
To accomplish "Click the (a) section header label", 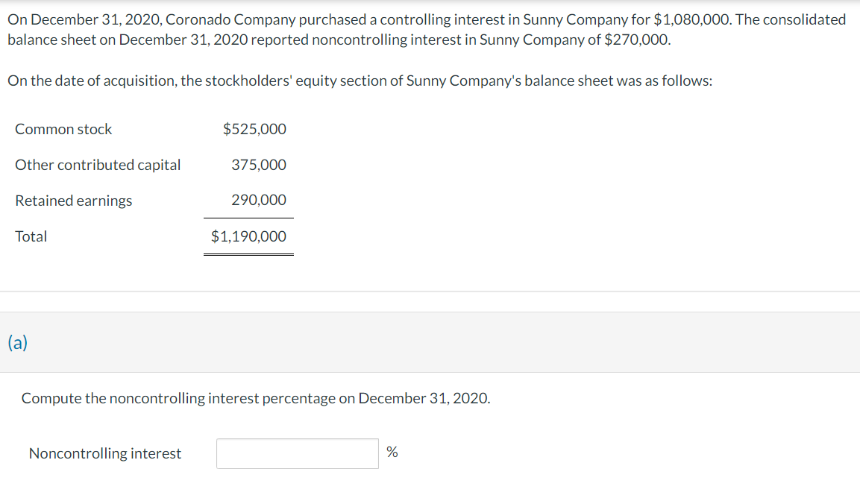I will (18, 343).
